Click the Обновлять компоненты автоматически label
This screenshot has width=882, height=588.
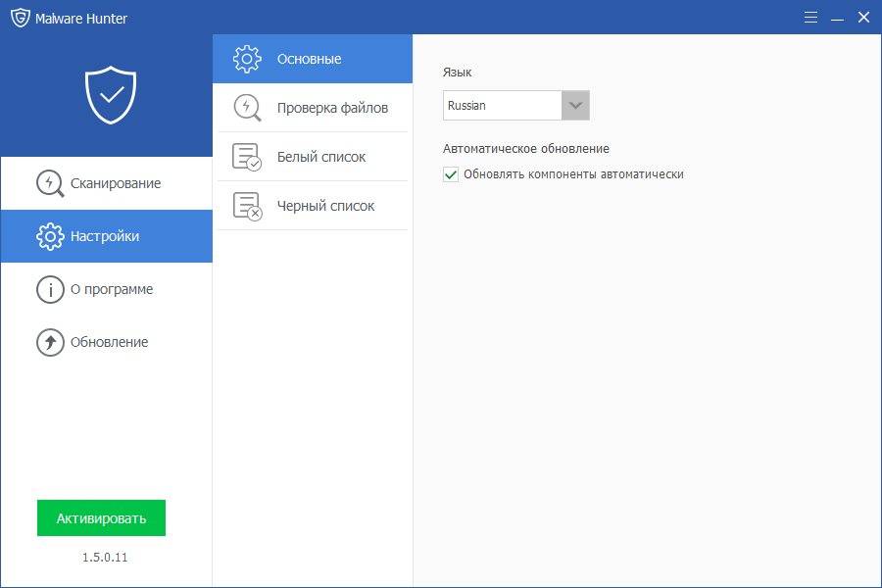click(x=573, y=174)
